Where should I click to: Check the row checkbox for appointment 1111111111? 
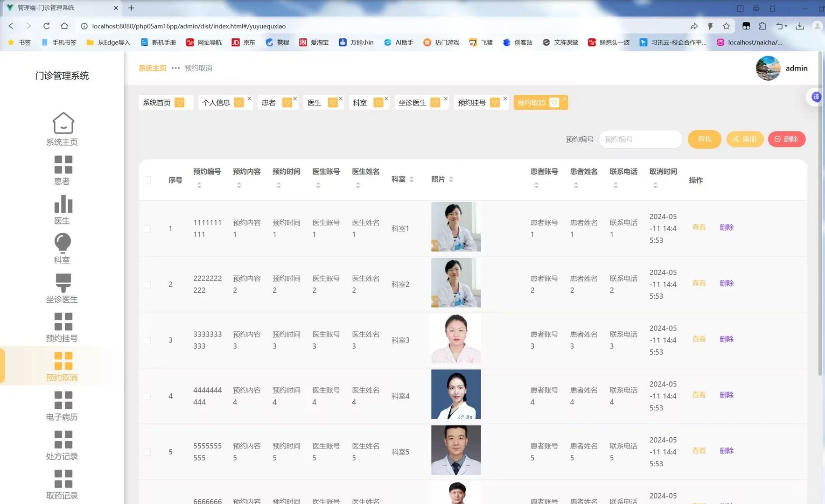(147, 229)
